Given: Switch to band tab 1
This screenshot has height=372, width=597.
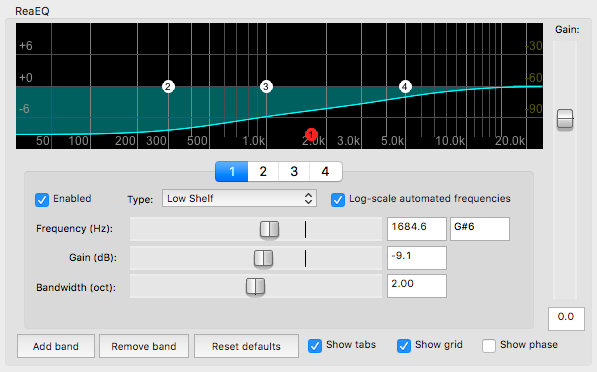Looking at the screenshot, I should pos(232,172).
